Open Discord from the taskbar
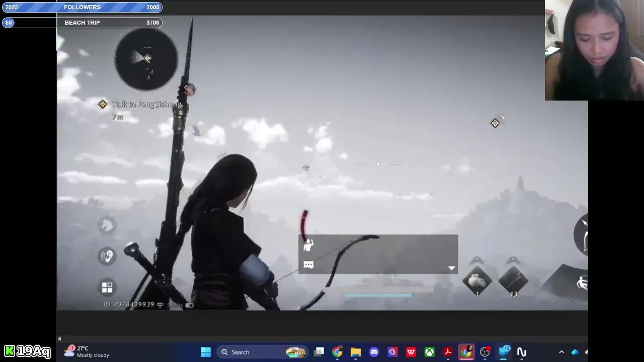This screenshot has width=644, height=362. 374,352
